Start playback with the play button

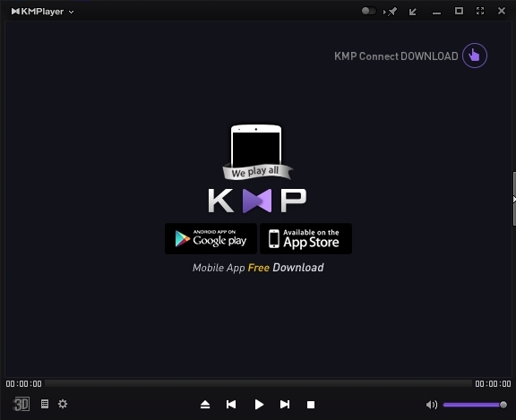(259, 405)
